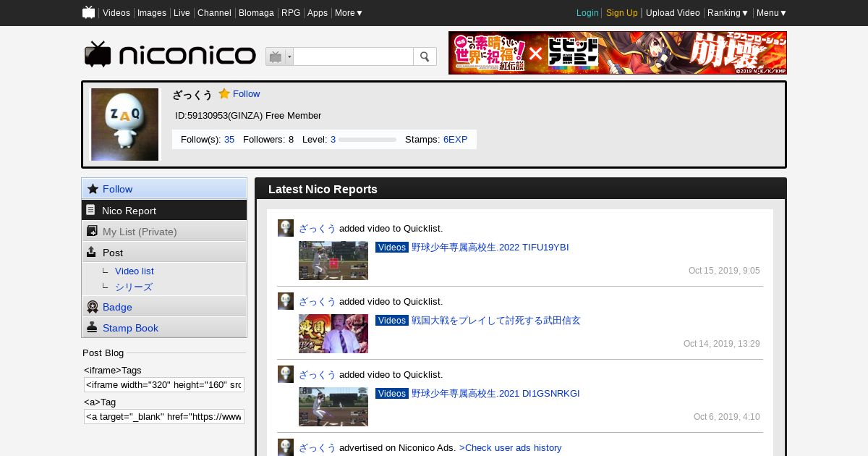Click the search text field

point(353,56)
